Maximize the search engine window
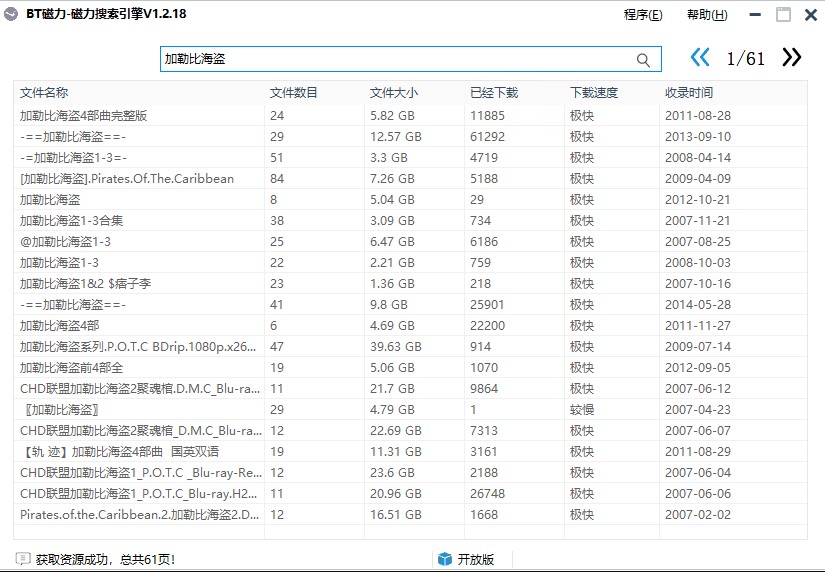The image size is (825, 572). tap(783, 15)
